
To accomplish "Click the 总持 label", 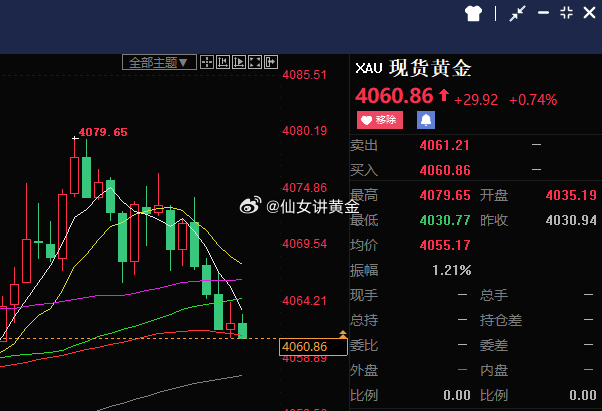I will (364, 320).
